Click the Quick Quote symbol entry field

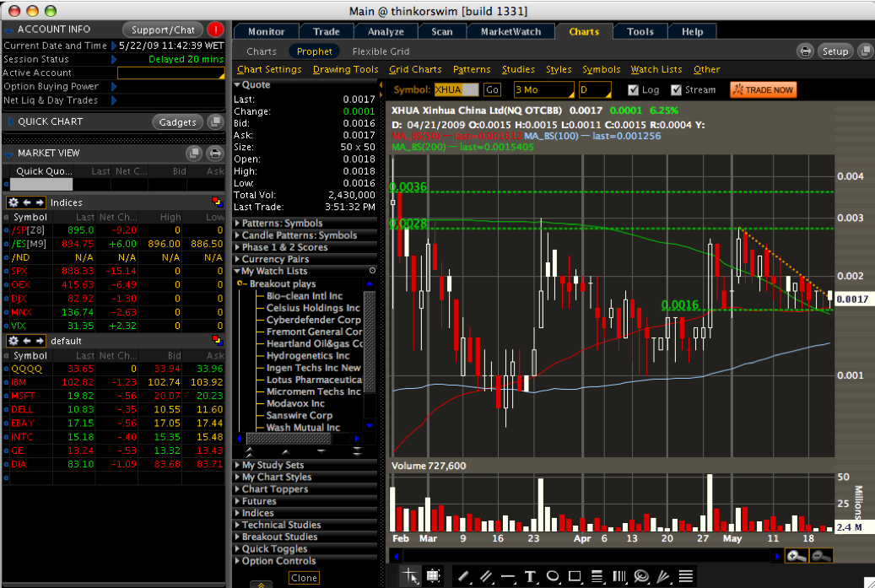41,184
